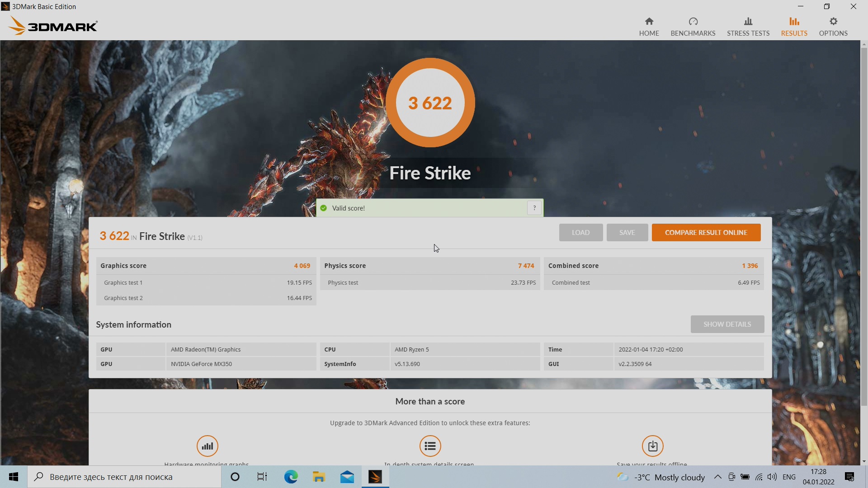Viewport: 868px width, 488px height.
Task: Click the green valid score checkmark
Action: tap(323, 208)
